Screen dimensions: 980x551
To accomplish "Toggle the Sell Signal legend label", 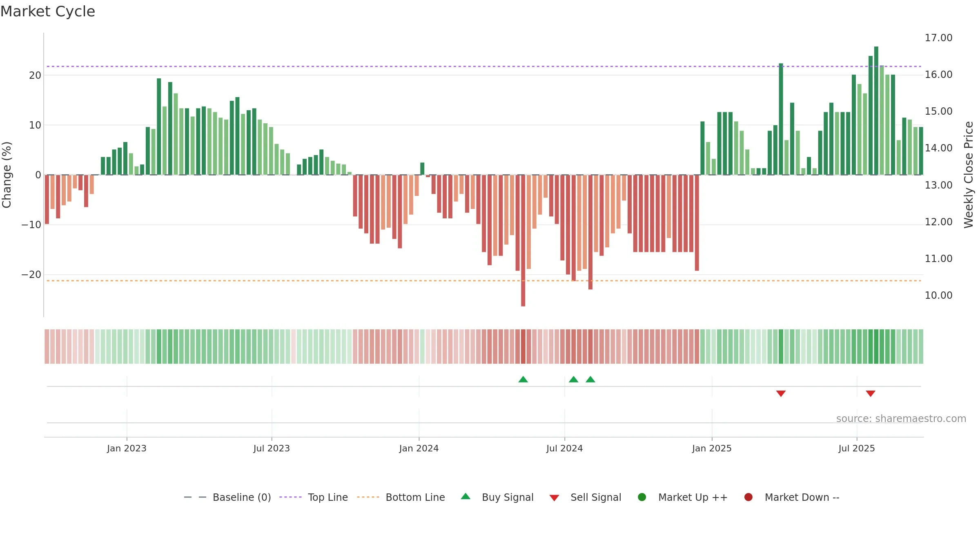I will coord(596,497).
